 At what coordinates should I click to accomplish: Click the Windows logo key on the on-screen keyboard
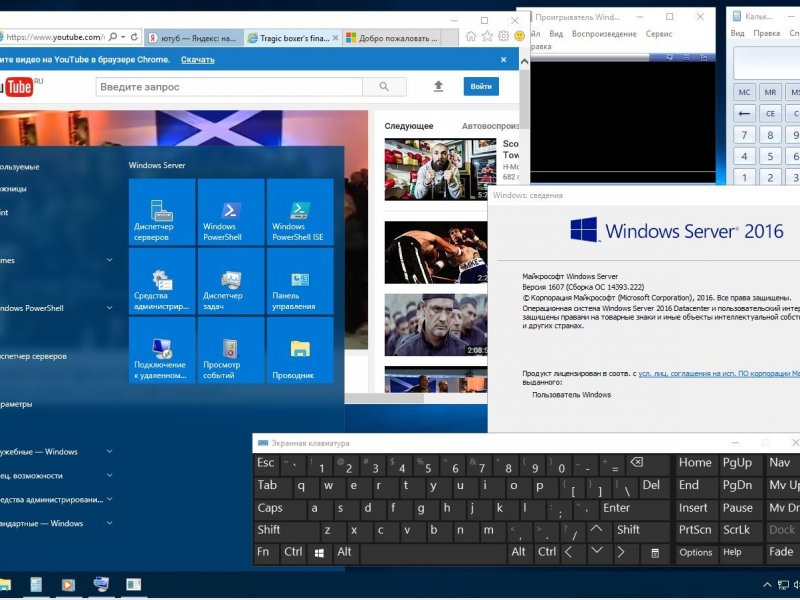319,553
